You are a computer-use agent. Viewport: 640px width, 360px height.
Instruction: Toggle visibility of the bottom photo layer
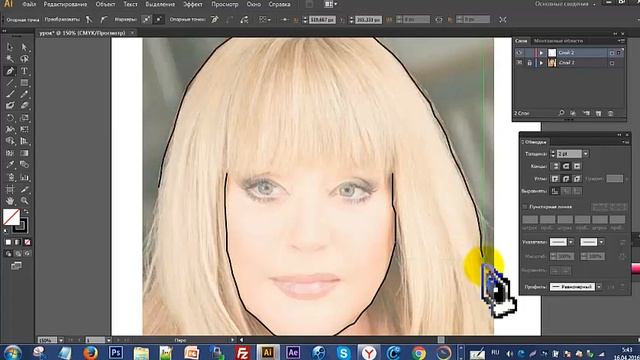[519, 63]
